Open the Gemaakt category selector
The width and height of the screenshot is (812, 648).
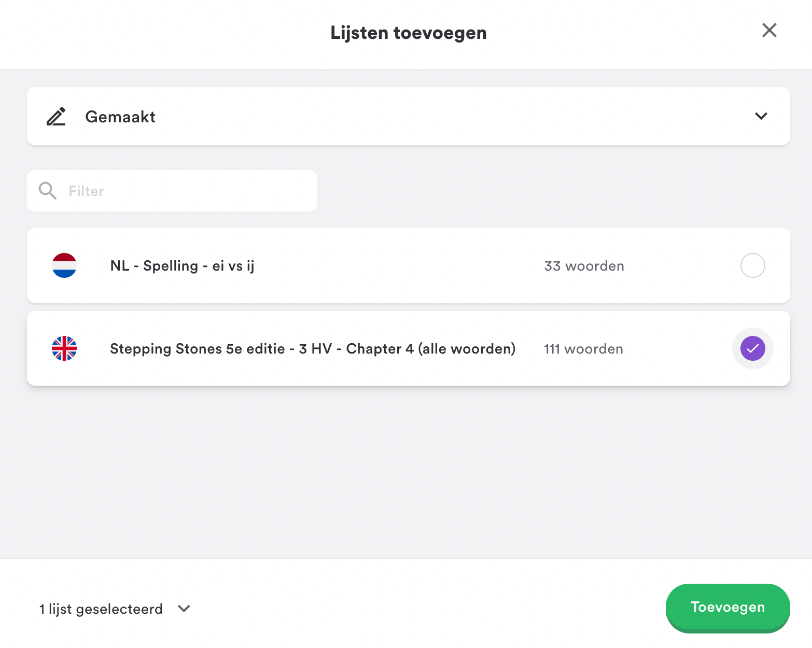click(x=409, y=116)
